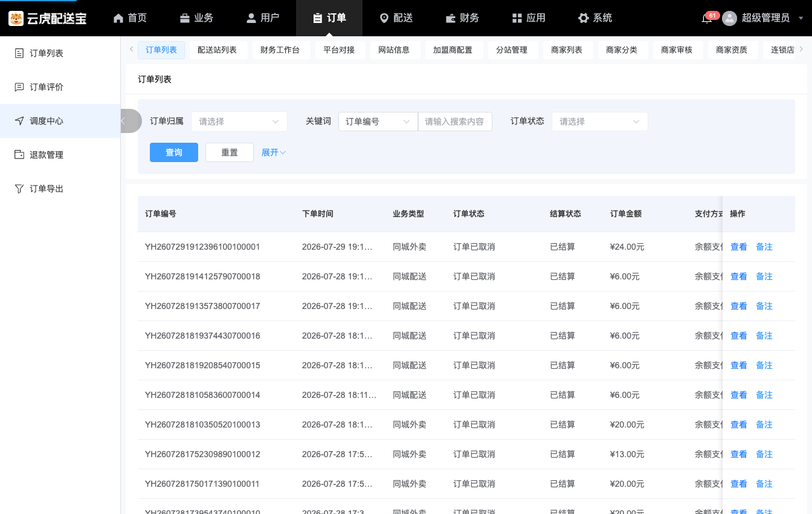The width and height of the screenshot is (812, 514).
Task: View order YH2607291912396100100001
Action: click(x=739, y=247)
